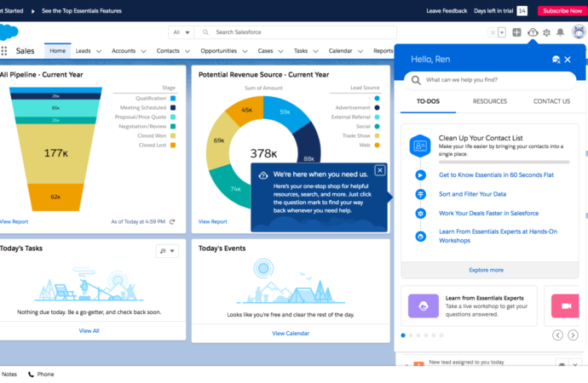Viewport: 588px width, 383px height.
Task: Open the Home tab
Action: click(x=58, y=51)
